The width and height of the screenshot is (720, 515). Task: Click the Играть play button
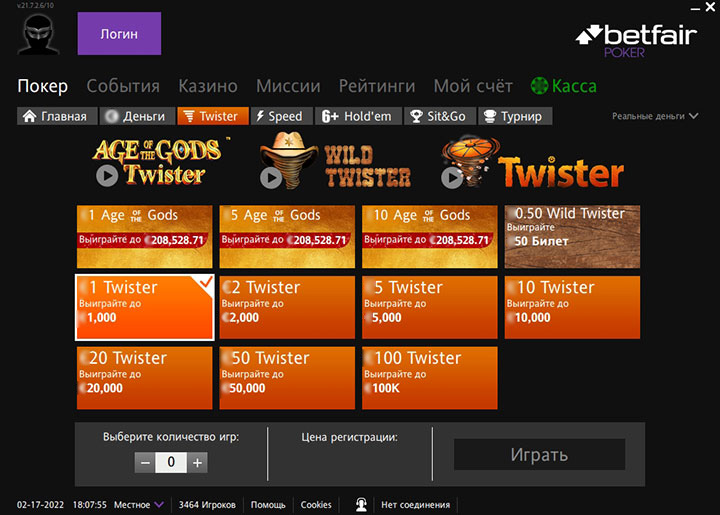(540, 454)
